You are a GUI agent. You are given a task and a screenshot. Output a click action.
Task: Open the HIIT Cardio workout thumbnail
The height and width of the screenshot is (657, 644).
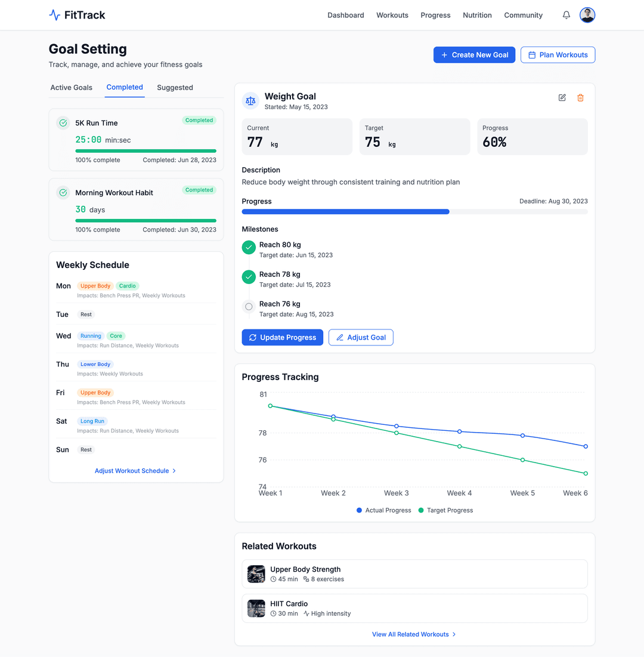coord(256,608)
